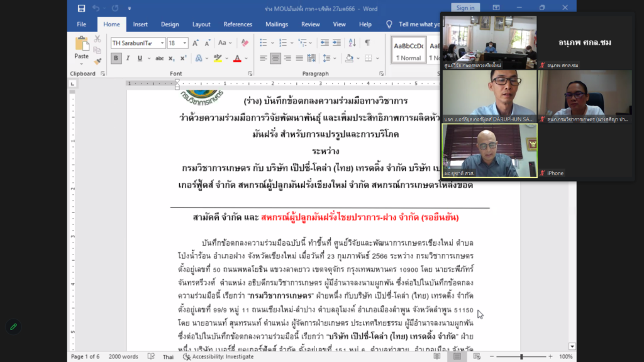The height and width of the screenshot is (362, 644).
Task: Go to the References tab
Action: (238, 25)
